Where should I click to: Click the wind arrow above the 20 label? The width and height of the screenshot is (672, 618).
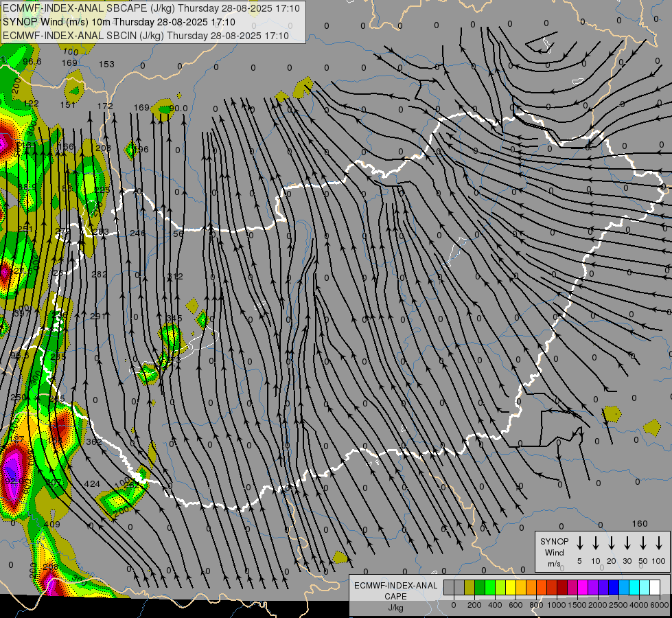tap(612, 543)
